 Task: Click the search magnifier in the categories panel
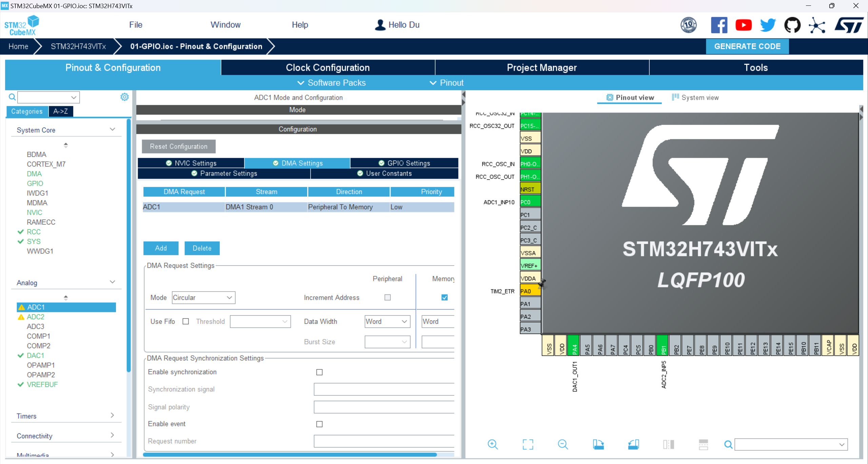pyautogui.click(x=12, y=97)
